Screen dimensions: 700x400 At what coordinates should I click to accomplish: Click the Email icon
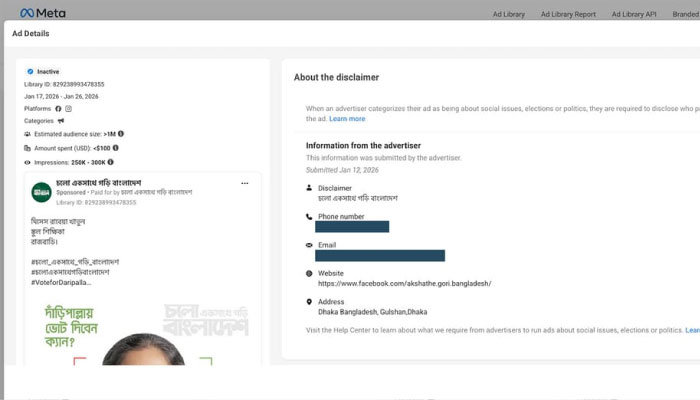point(309,245)
